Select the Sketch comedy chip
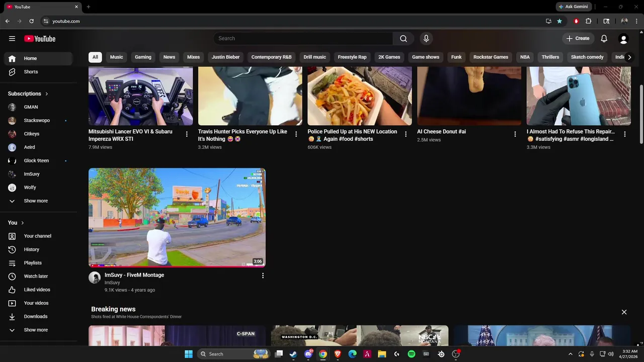The image size is (644, 362). (587, 57)
